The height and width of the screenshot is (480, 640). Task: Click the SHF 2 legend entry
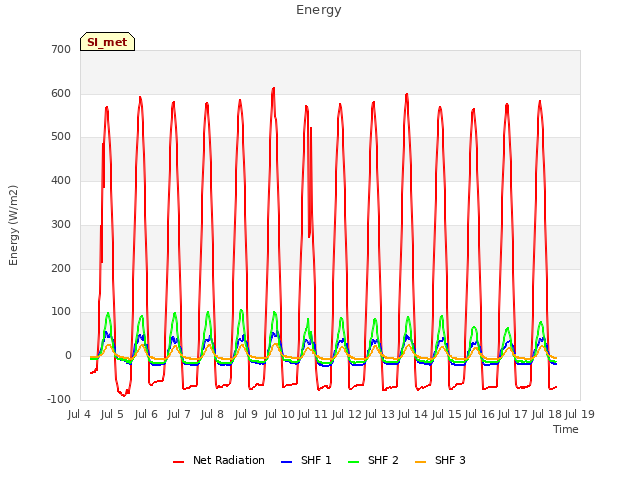(x=373, y=460)
